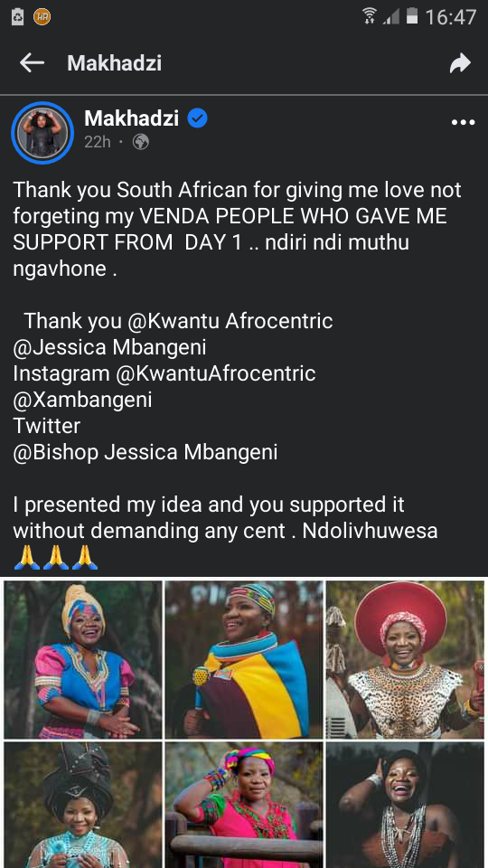Open the photo with the black headdress
The height and width of the screenshot is (868, 488).
[x=83, y=805]
